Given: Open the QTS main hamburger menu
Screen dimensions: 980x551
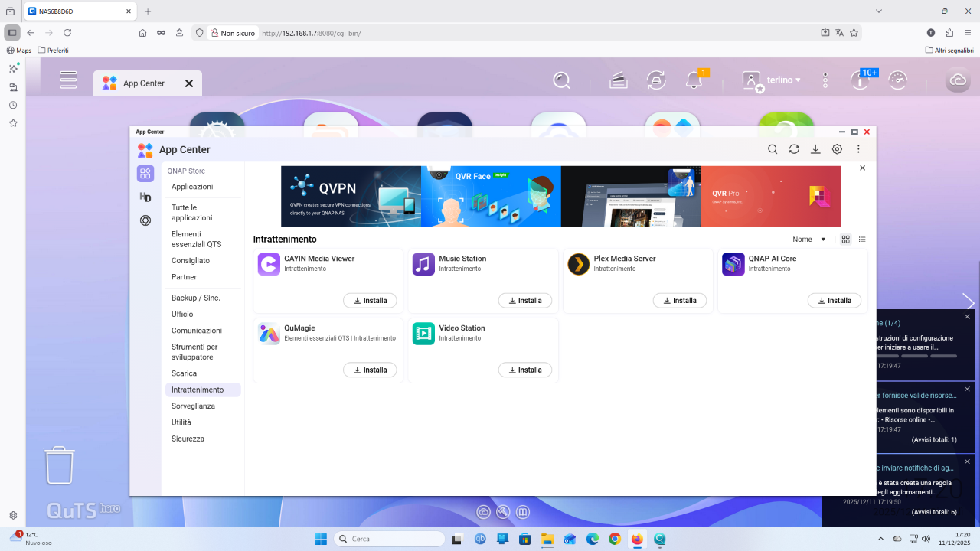Looking at the screenshot, I should 68,80.
